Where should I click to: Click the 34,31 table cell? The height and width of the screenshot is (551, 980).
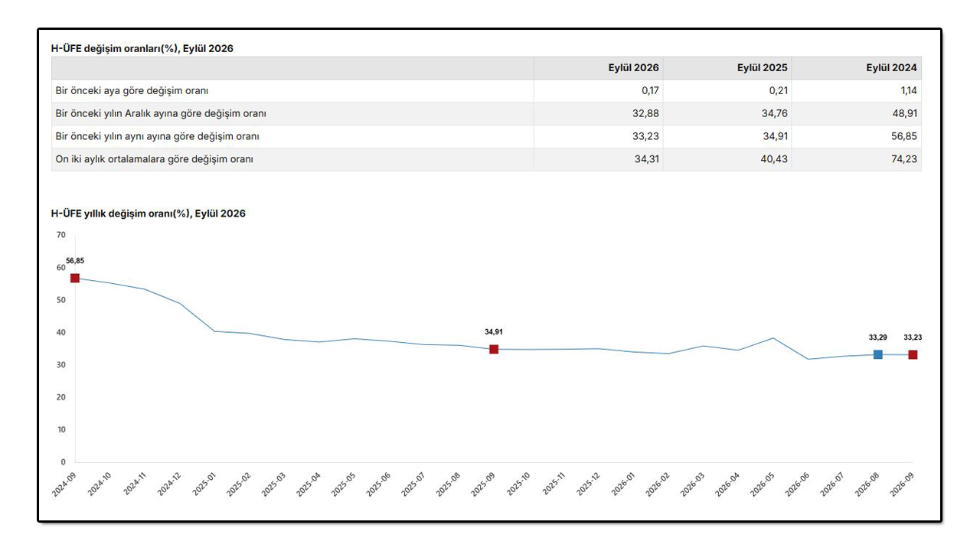599,159
